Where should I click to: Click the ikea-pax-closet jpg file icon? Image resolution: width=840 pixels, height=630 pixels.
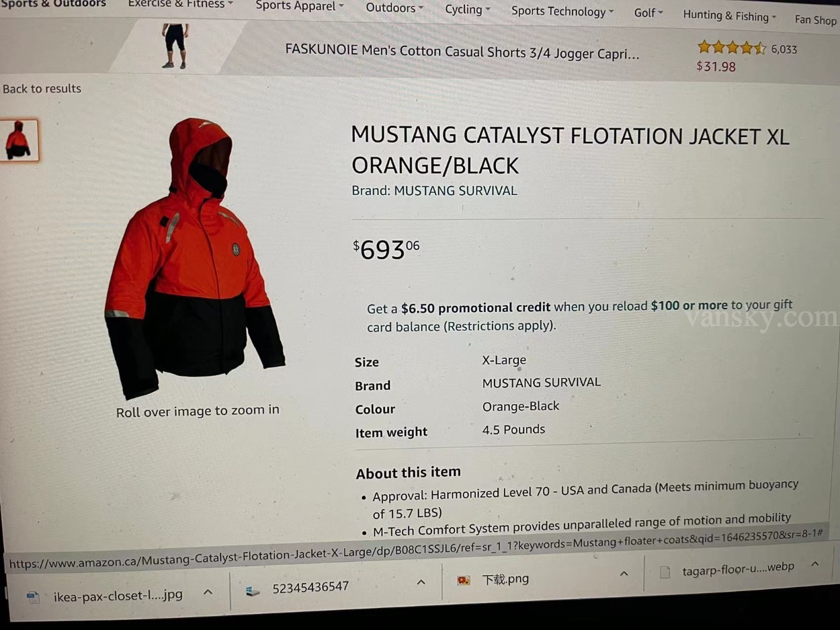[x=32, y=596]
